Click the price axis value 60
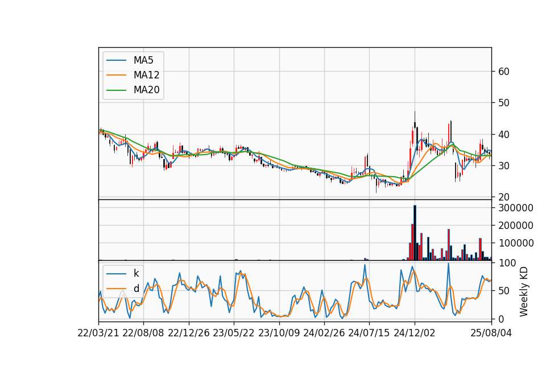 click(x=503, y=72)
